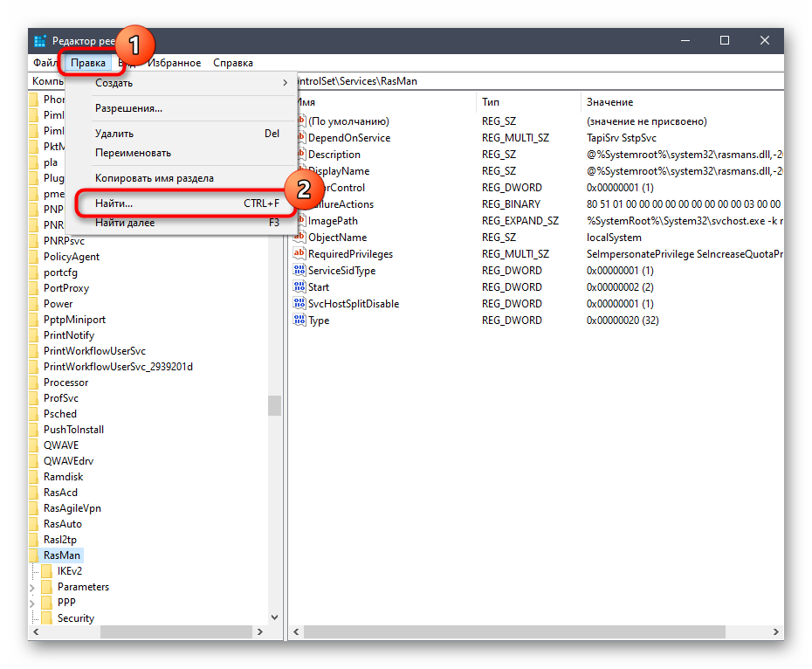This screenshot has height=669, width=812.
Task: Click the RequiredPrivileges value icon
Action: coord(301,254)
